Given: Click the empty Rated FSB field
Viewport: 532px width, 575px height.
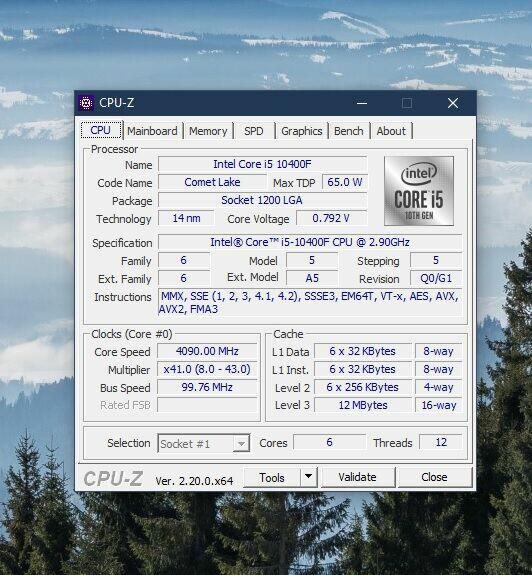Looking at the screenshot, I should pyautogui.click(x=208, y=405).
